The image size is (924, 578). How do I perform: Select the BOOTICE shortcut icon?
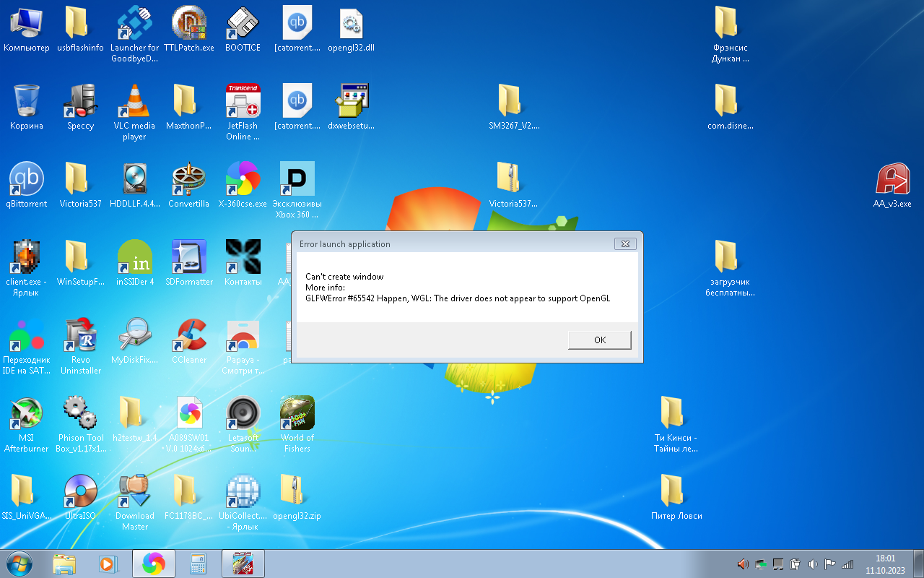pos(243,30)
